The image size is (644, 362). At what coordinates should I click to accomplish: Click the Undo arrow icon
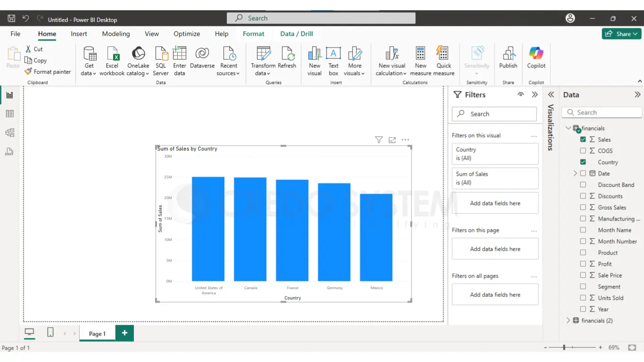pos(25,18)
